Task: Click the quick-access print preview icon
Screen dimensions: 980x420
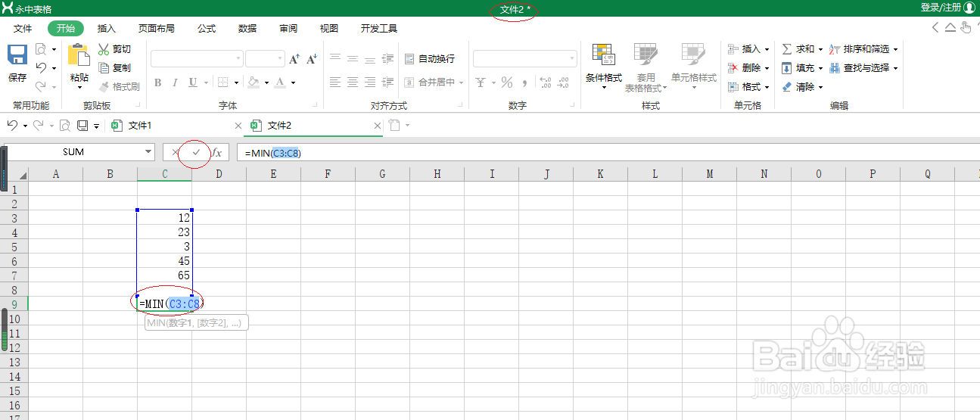Action: [65, 125]
